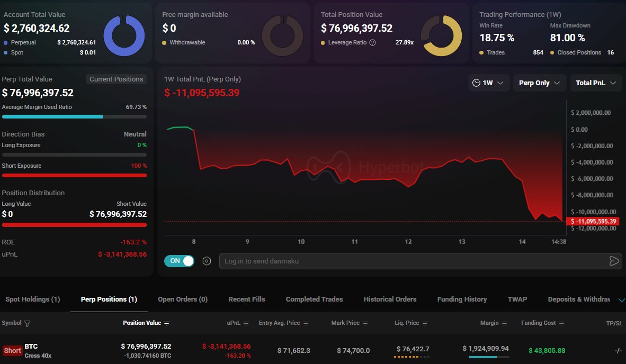This screenshot has height=364, width=626.
Task: Click the -1,030.74160 BTC position size
Action: [x=147, y=356]
